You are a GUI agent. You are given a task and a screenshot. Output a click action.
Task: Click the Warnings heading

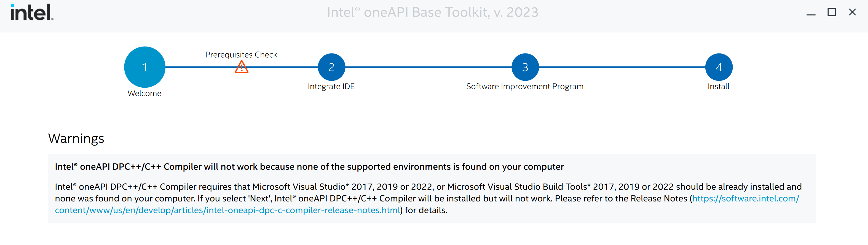[x=76, y=139]
